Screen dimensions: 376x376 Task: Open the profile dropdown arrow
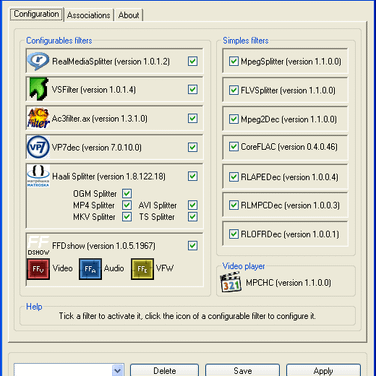tap(117, 370)
